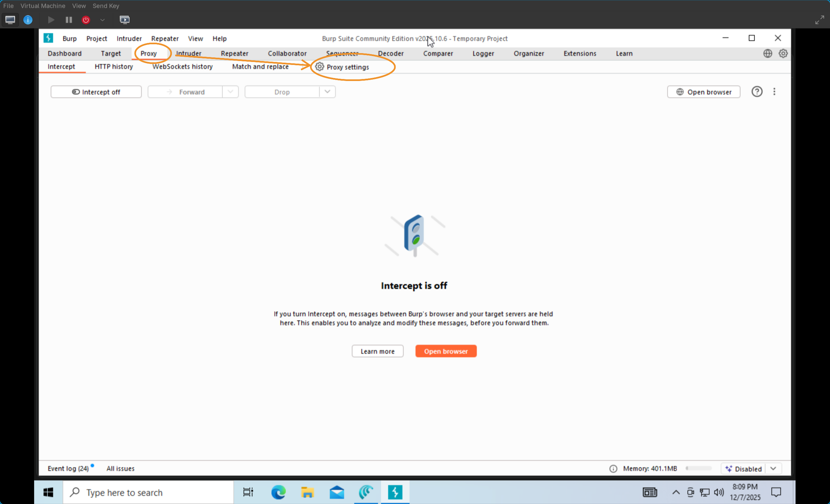Expand the chevron next to Disabled
This screenshot has height=504, width=830.
tap(773, 468)
